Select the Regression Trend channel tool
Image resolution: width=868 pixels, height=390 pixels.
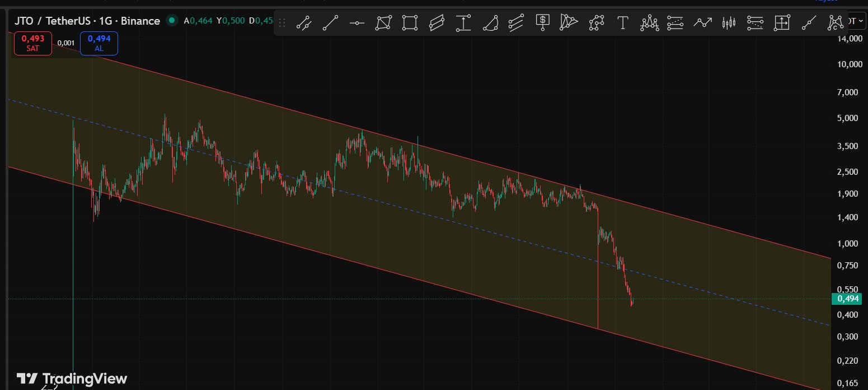pos(516,23)
